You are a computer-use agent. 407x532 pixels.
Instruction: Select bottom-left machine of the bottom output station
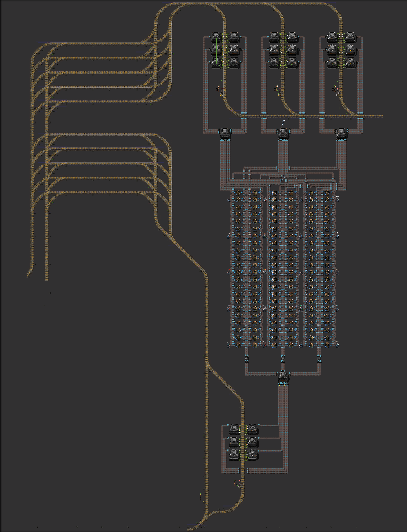[234, 454]
